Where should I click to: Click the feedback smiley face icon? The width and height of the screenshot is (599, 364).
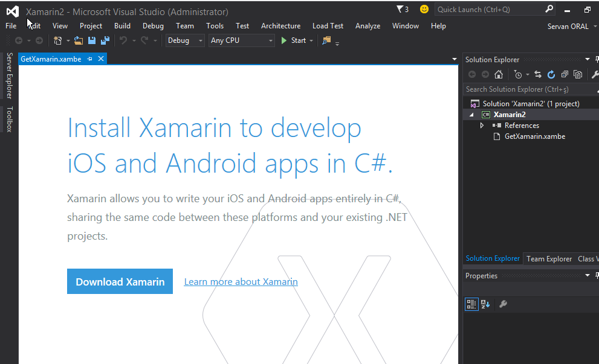point(424,9)
